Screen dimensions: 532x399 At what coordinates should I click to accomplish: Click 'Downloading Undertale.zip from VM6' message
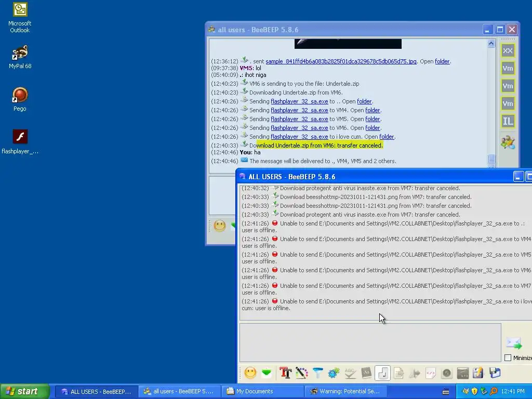296,92
